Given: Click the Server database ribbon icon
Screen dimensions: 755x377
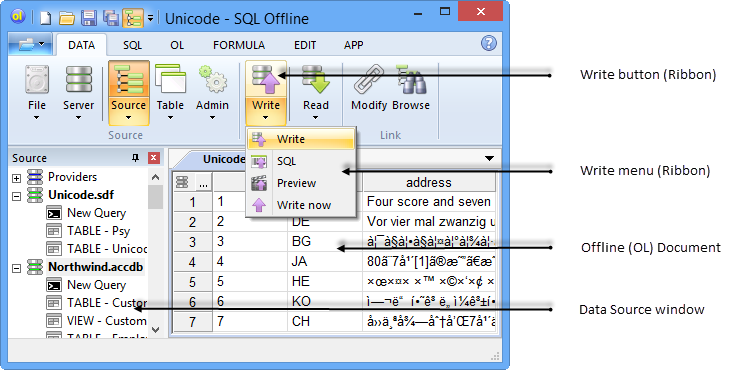Looking at the screenshot, I should click(x=78, y=80).
